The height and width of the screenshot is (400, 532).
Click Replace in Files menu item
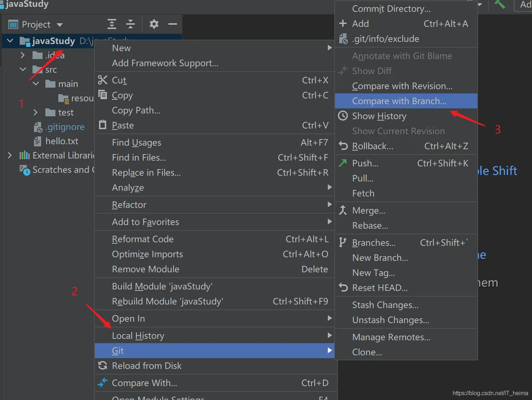pos(214,173)
